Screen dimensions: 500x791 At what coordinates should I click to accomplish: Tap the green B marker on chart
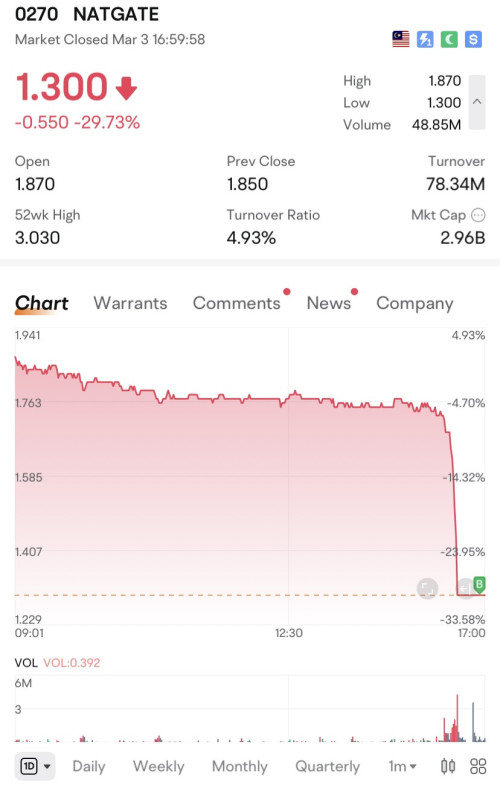tap(479, 585)
